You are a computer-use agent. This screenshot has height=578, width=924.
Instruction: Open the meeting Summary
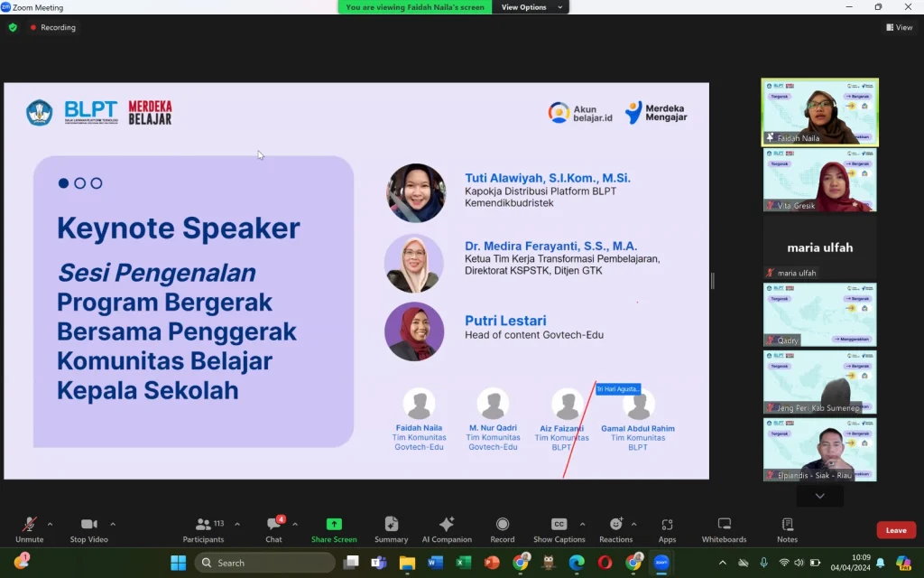pos(391,529)
